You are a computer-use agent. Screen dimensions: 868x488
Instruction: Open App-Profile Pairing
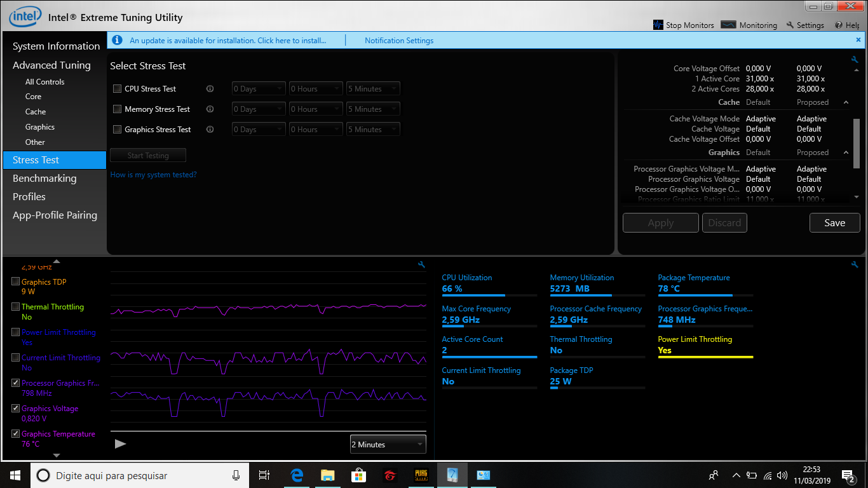click(x=55, y=215)
